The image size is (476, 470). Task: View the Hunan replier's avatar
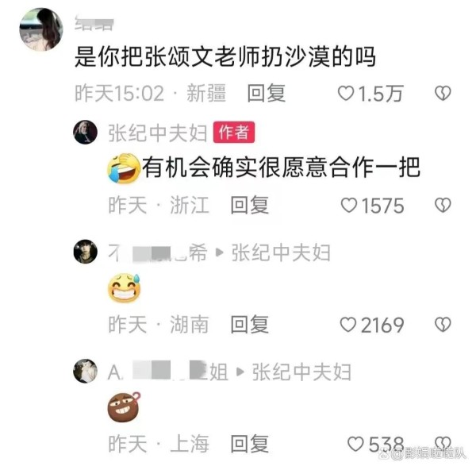86,252
